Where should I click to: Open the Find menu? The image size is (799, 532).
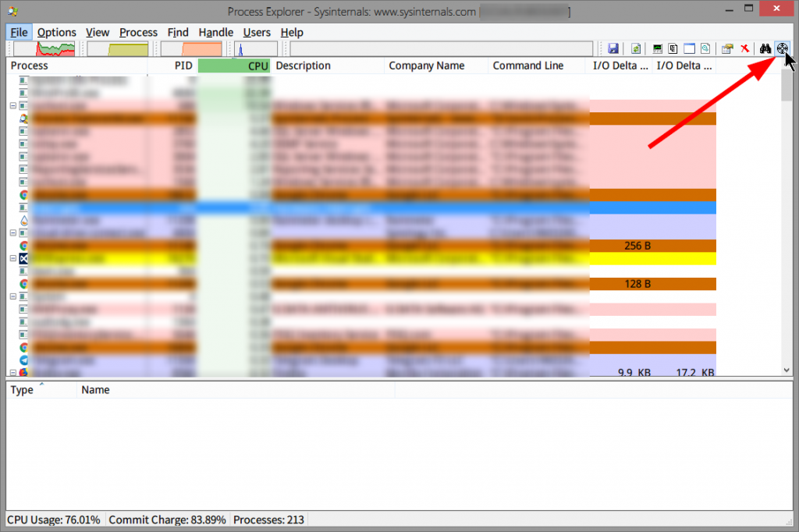point(178,32)
